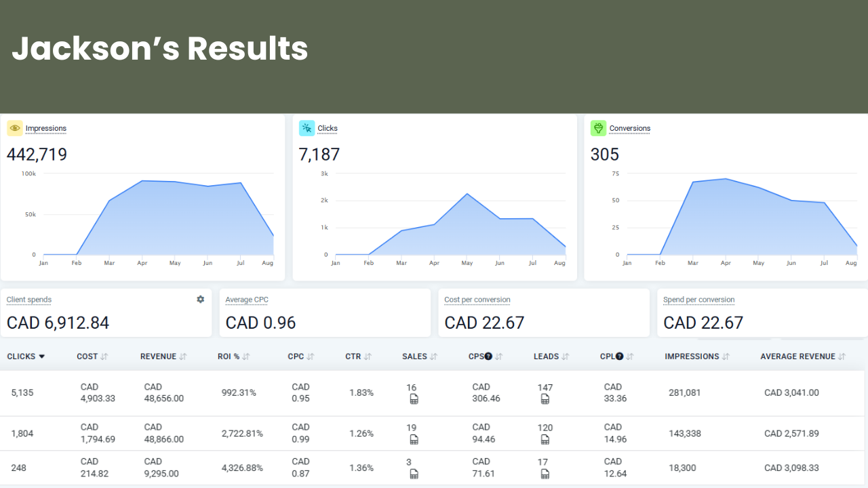Screen dimensions: 868x488
Task: Click the sort icon next to REVENUE
Action: 183,357
